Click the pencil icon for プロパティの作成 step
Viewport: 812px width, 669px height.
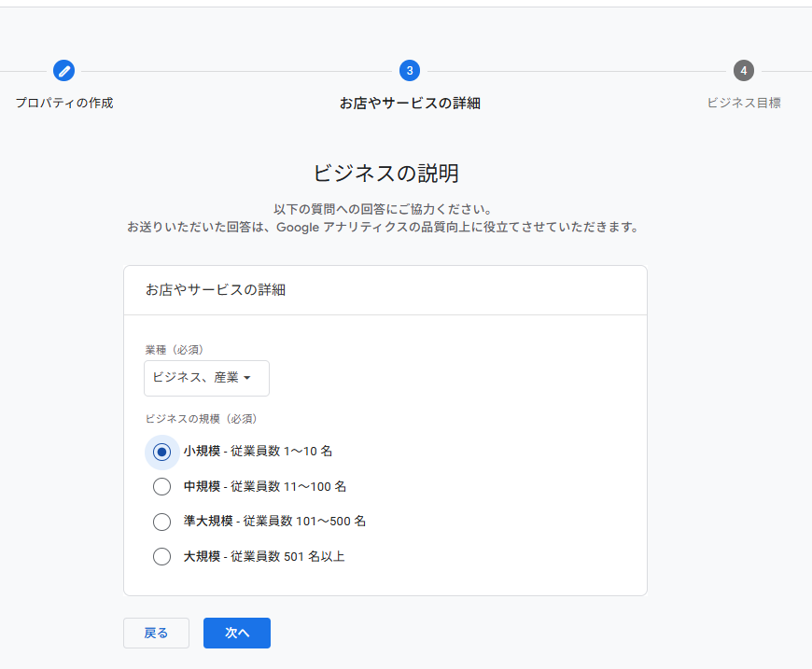(63, 70)
